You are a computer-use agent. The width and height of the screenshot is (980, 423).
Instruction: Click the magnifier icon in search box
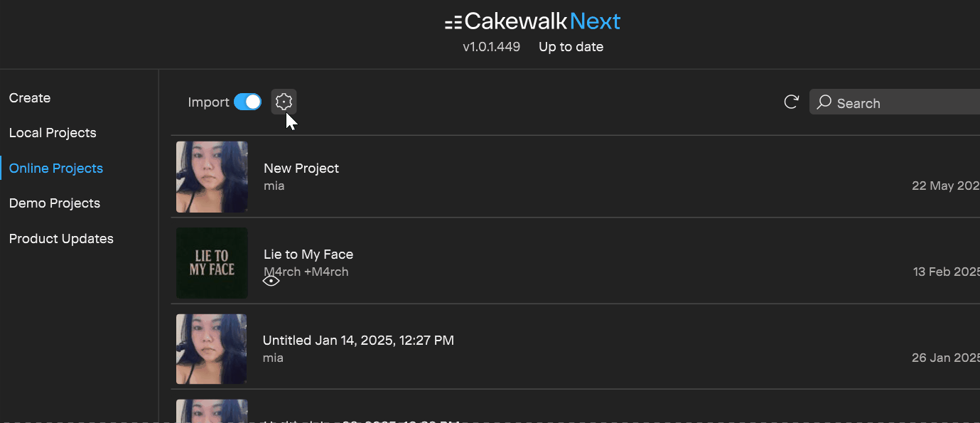[824, 102]
